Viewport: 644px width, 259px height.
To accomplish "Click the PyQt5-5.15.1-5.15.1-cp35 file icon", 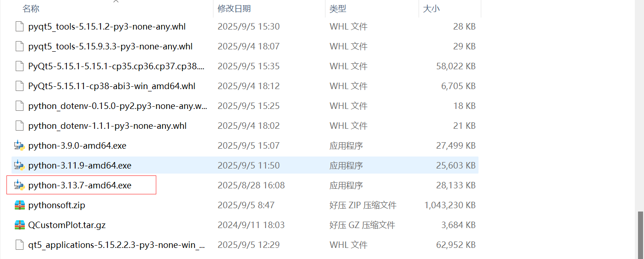I will tap(19, 66).
